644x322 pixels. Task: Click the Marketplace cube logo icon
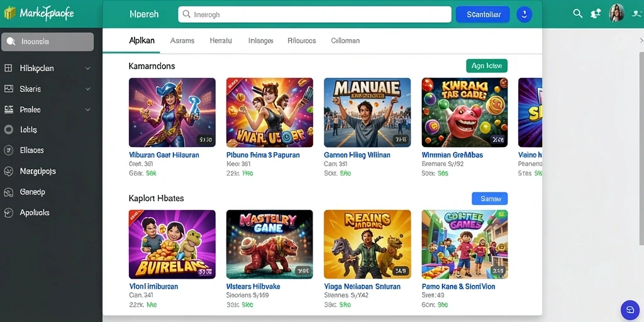(10, 13)
